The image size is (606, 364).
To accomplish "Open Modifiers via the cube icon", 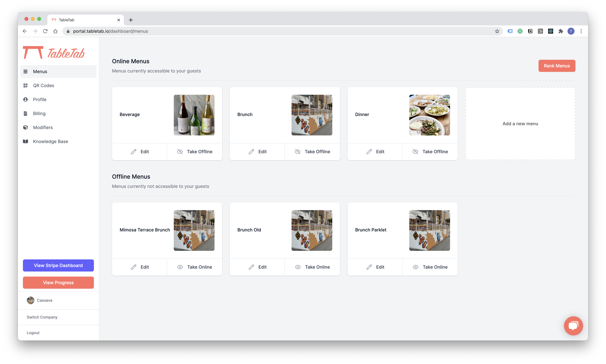I will tap(25, 127).
